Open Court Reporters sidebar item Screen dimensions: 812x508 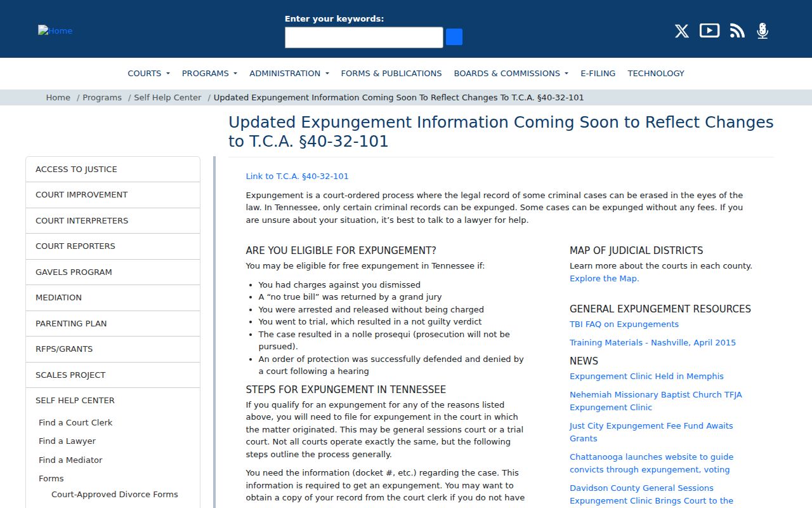[113, 246]
